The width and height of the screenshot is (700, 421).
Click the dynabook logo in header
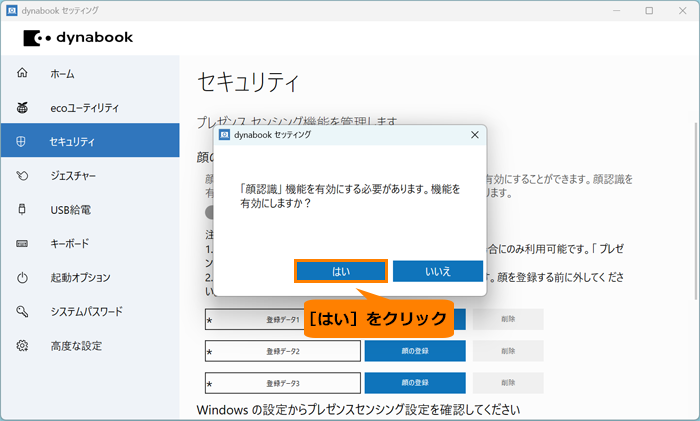point(78,38)
